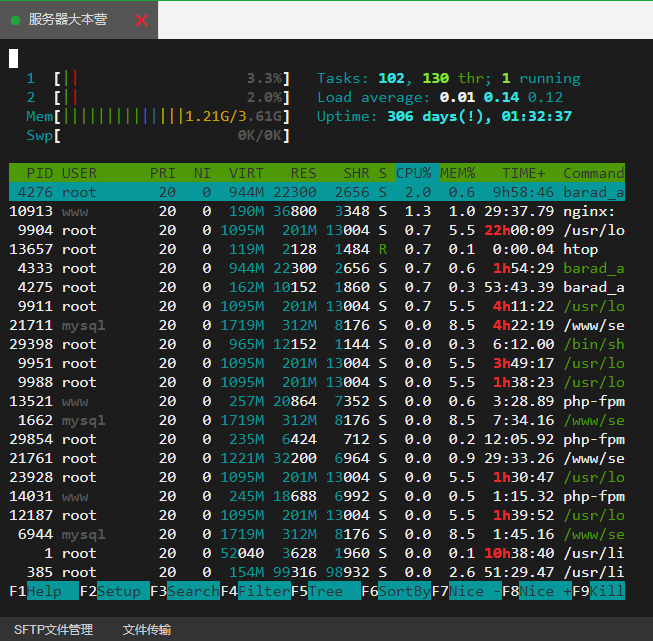653x641 pixels.
Task: Open the 文件传输 tab
Action: tap(149, 629)
